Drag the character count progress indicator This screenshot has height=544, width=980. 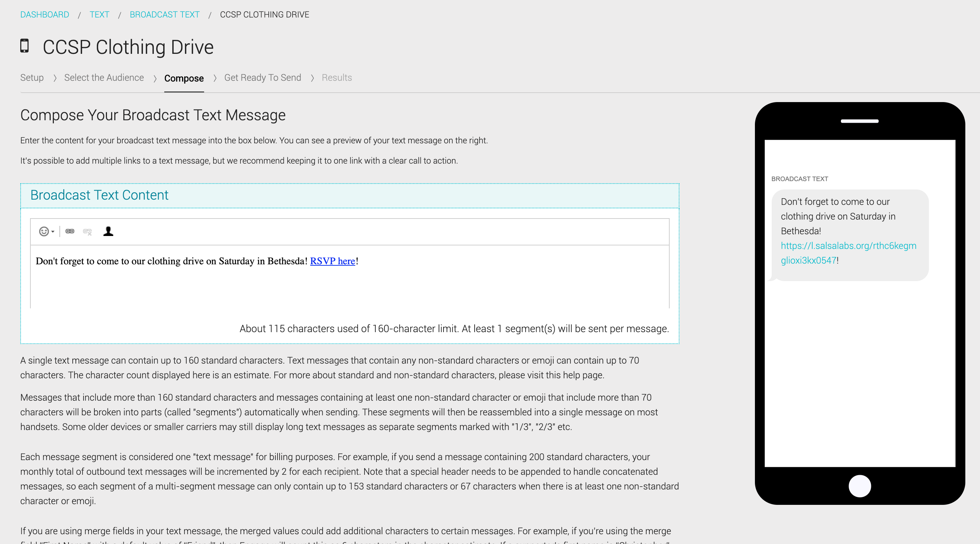tap(454, 328)
